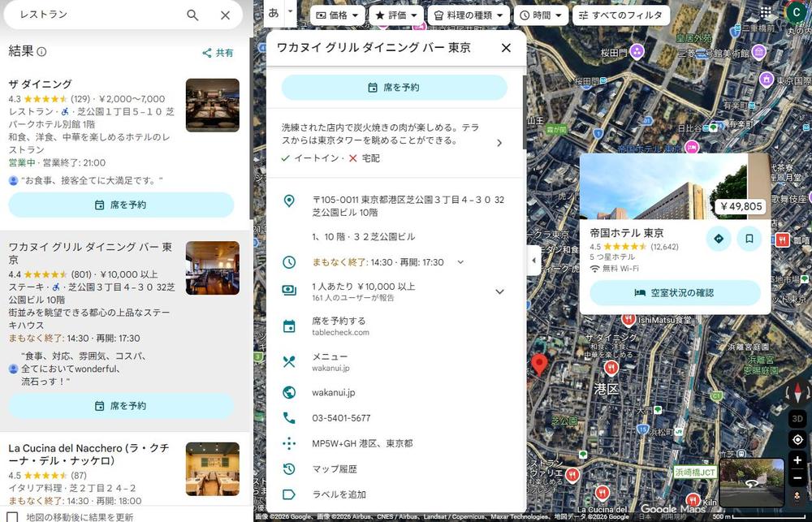Click the red selected location pin
The height and width of the screenshot is (522, 812).
click(x=539, y=365)
